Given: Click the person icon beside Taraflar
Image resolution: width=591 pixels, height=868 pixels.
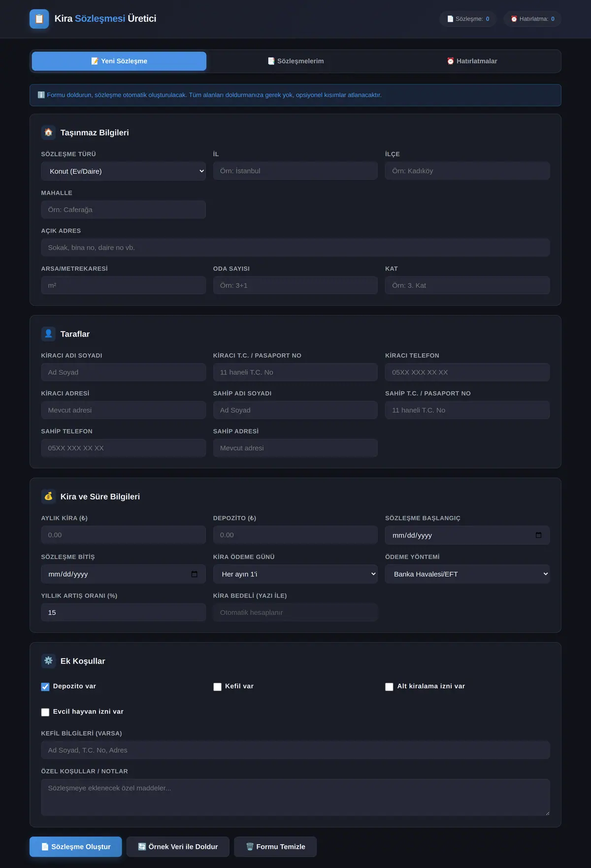Looking at the screenshot, I should (48, 334).
